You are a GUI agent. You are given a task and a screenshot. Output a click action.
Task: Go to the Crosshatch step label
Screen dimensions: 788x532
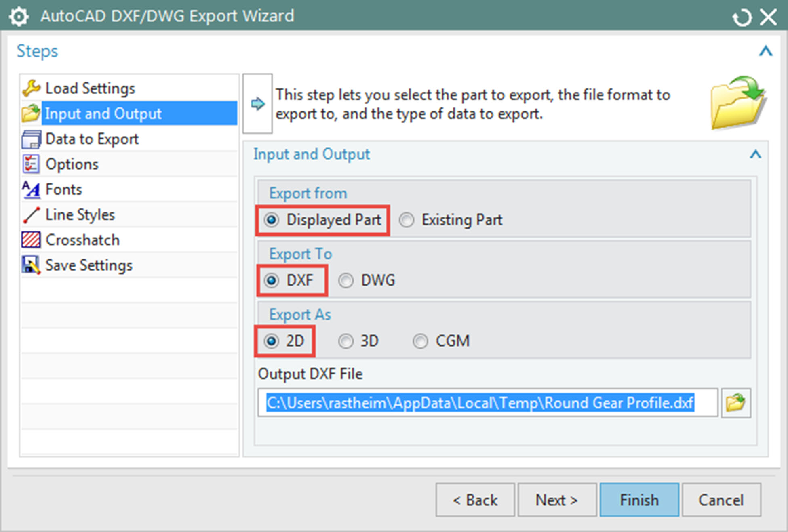[82, 240]
